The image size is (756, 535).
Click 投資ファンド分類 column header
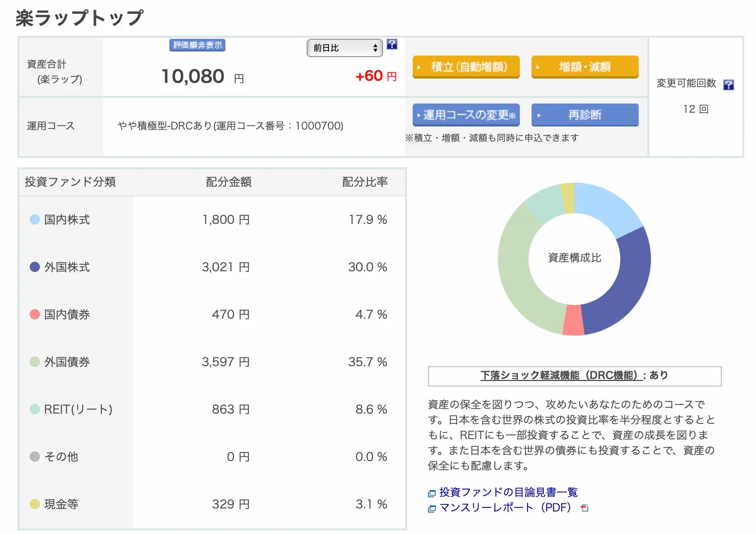pyautogui.click(x=70, y=182)
